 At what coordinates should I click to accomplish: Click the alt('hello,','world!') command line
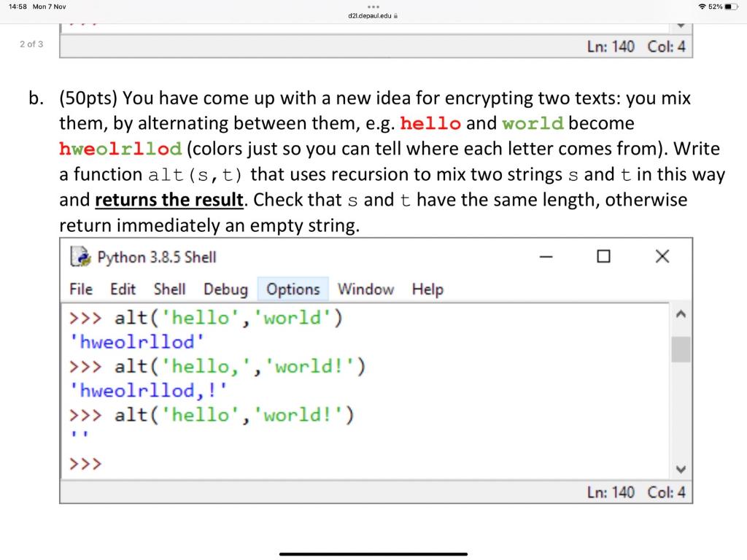tap(217, 366)
